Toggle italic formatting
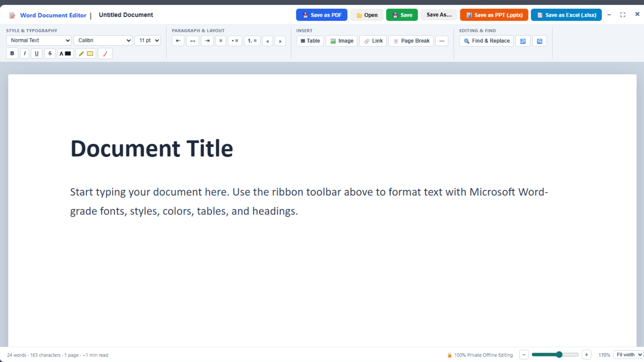The width and height of the screenshot is (644, 362). (x=24, y=54)
